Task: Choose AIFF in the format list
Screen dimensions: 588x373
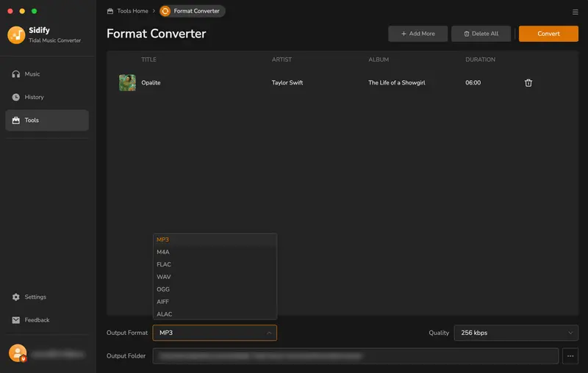Action: pyautogui.click(x=215, y=302)
